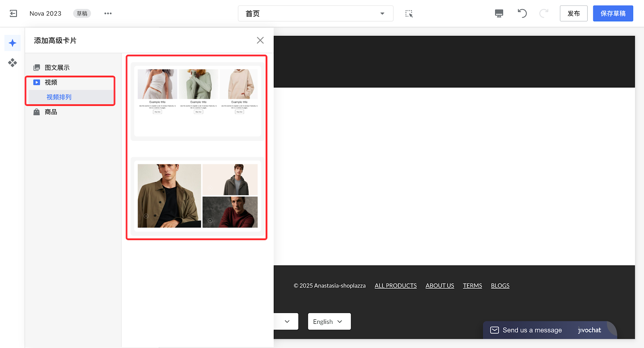The height and width of the screenshot is (348, 644).
Task: Expand the English language dropdown
Action: pyautogui.click(x=329, y=321)
